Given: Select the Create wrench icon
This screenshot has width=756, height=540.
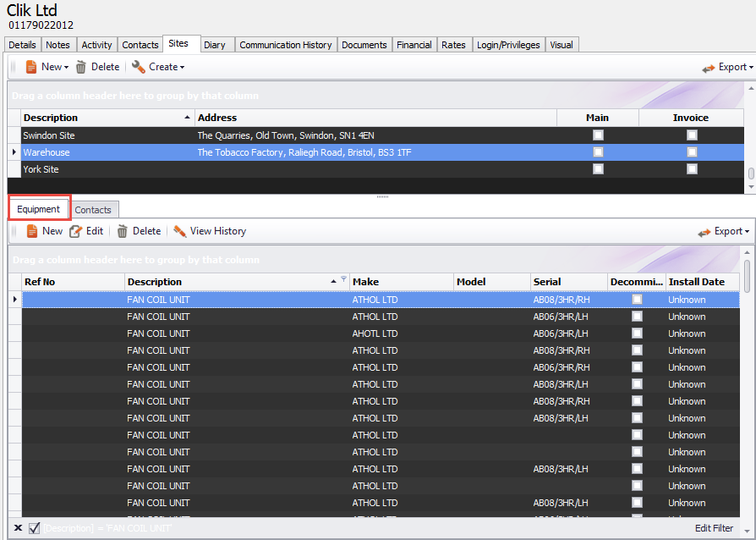Looking at the screenshot, I should 138,66.
